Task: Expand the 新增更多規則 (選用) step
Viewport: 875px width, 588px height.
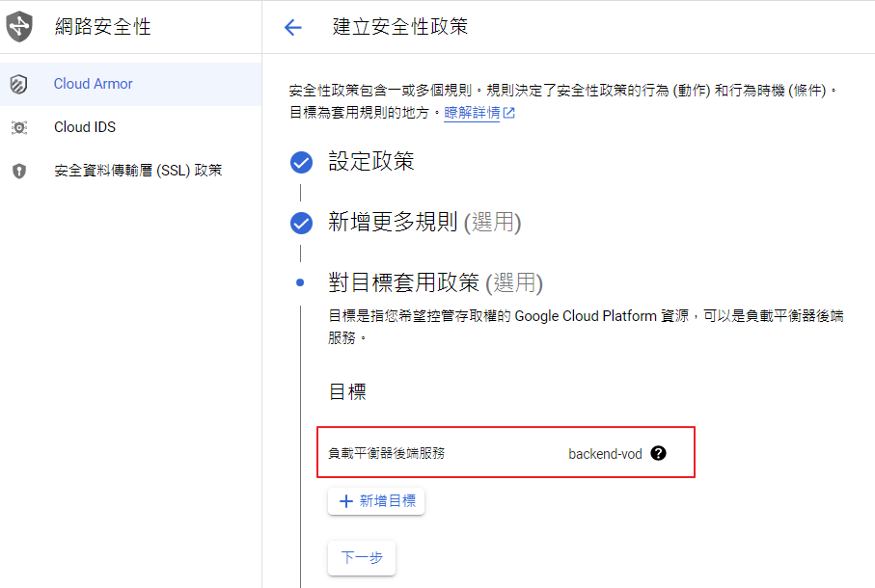Action: tap(424, 223)
